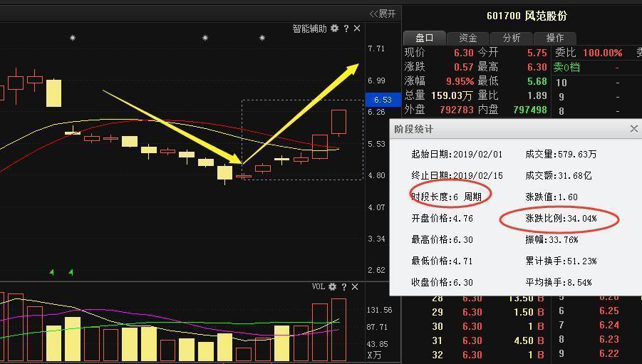Close the 阶段统计 dialog

(633, 129)
